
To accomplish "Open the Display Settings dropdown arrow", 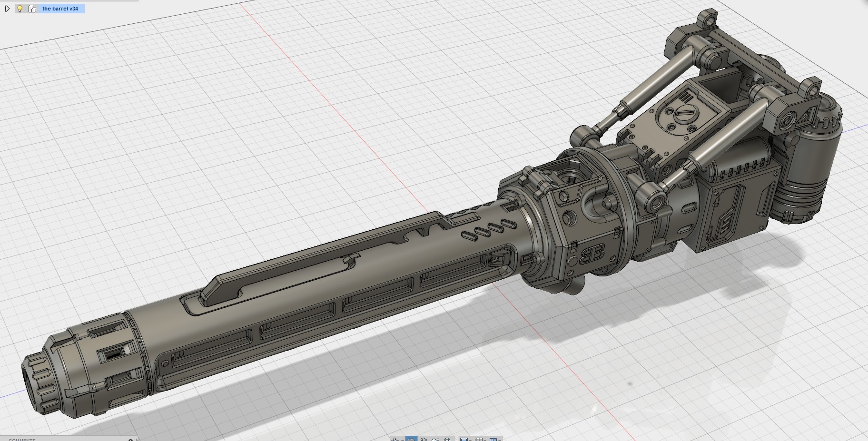I will point(470,440).
